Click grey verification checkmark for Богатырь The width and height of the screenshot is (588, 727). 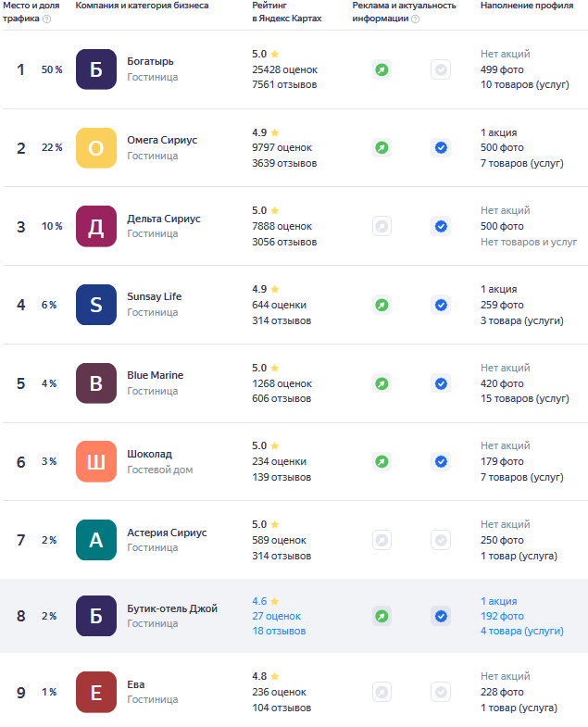click(x=441, y=70)
